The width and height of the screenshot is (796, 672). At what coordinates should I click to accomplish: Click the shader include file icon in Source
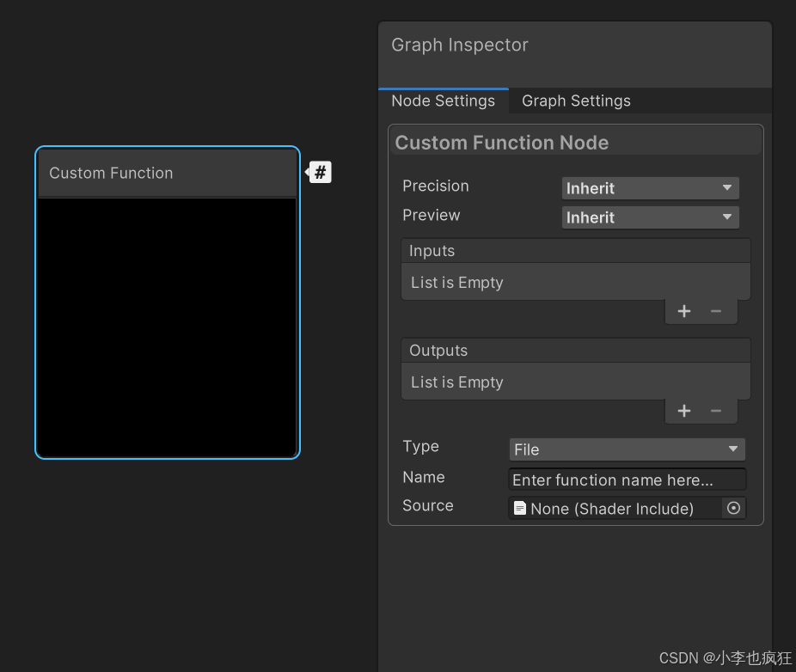[x=519, y=508]
